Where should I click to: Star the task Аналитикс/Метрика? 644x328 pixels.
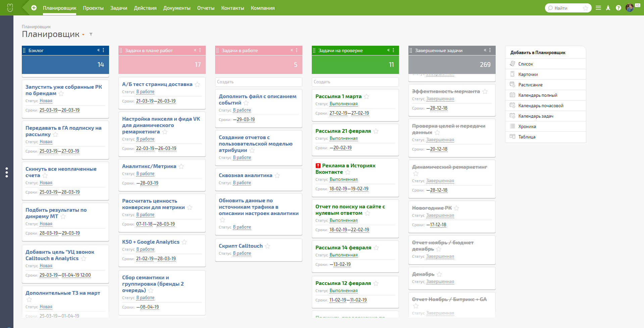181,166
